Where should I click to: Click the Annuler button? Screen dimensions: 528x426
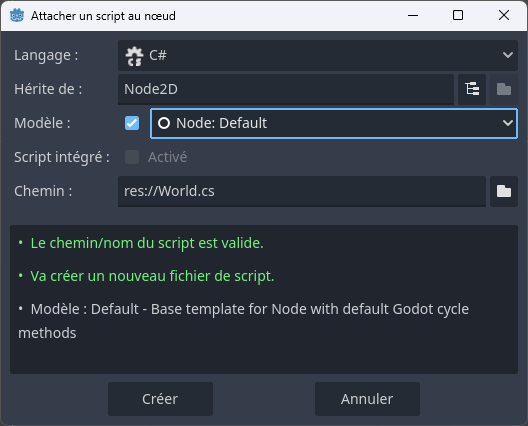[x=367, y=399]
